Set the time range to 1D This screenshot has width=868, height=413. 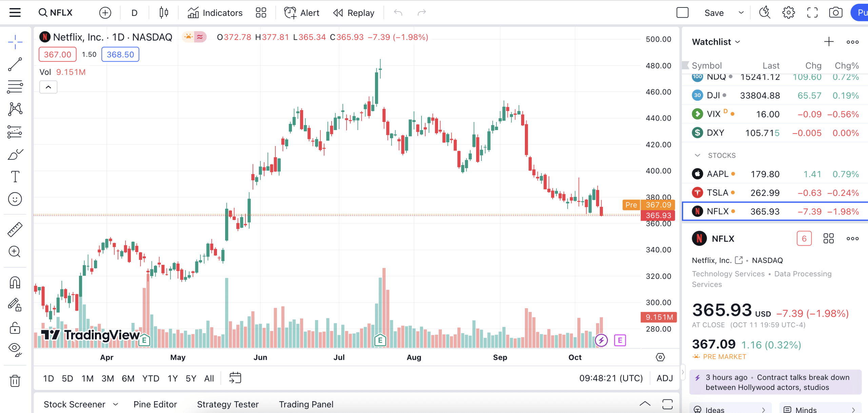pyautogui.click(x=48, y=378)
